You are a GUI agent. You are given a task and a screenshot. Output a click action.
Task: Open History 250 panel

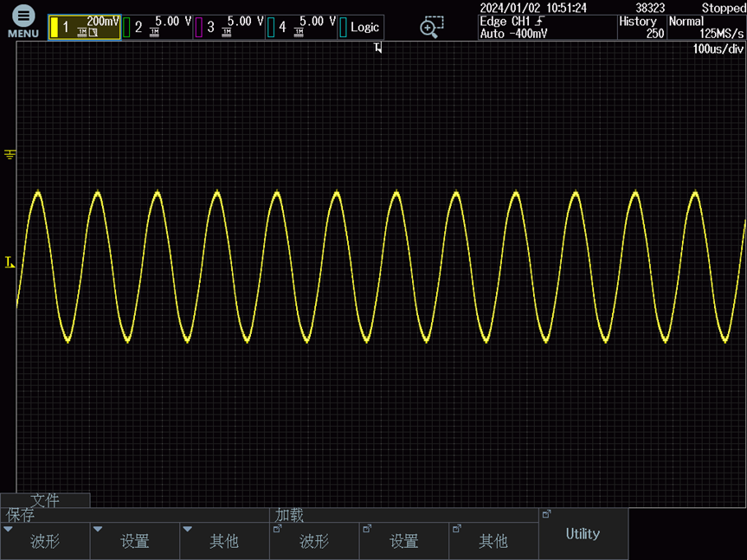tap(641, 27)
